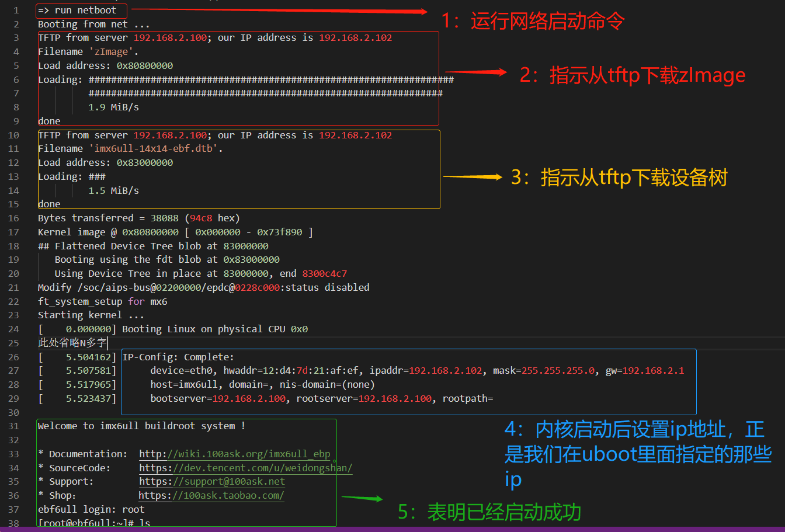This screenshot has width=785, height=532.
Task: Click 'done' on line 9
Action: (49, 121)
